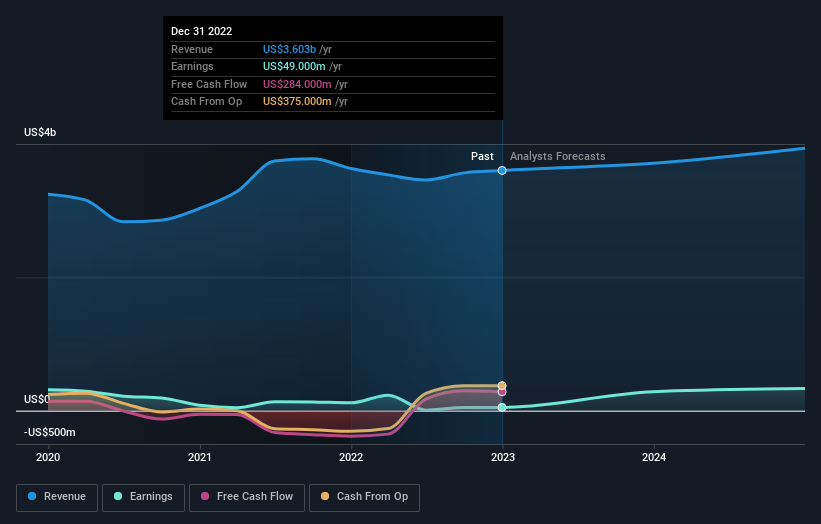
Task: Click the 2021 x-axis label
Action: point(199,458)
